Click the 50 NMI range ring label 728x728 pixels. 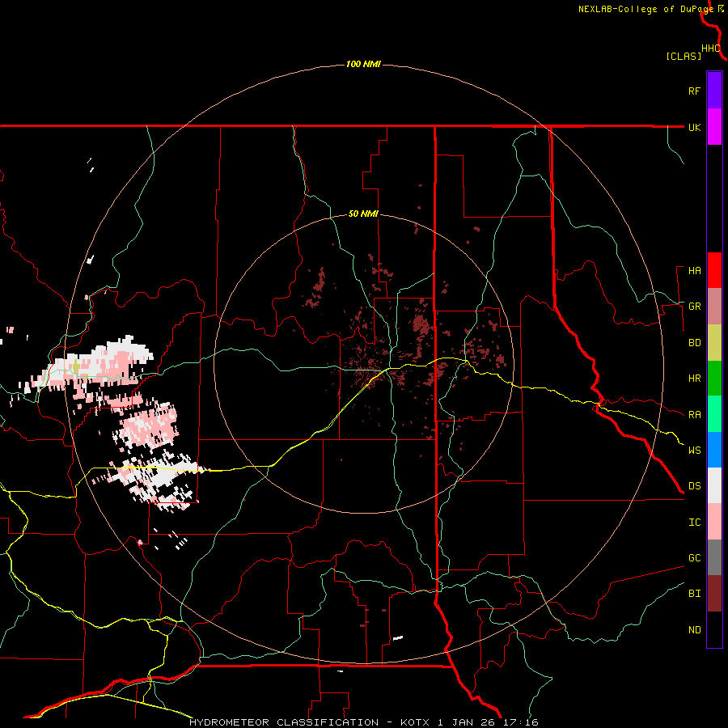363,214
